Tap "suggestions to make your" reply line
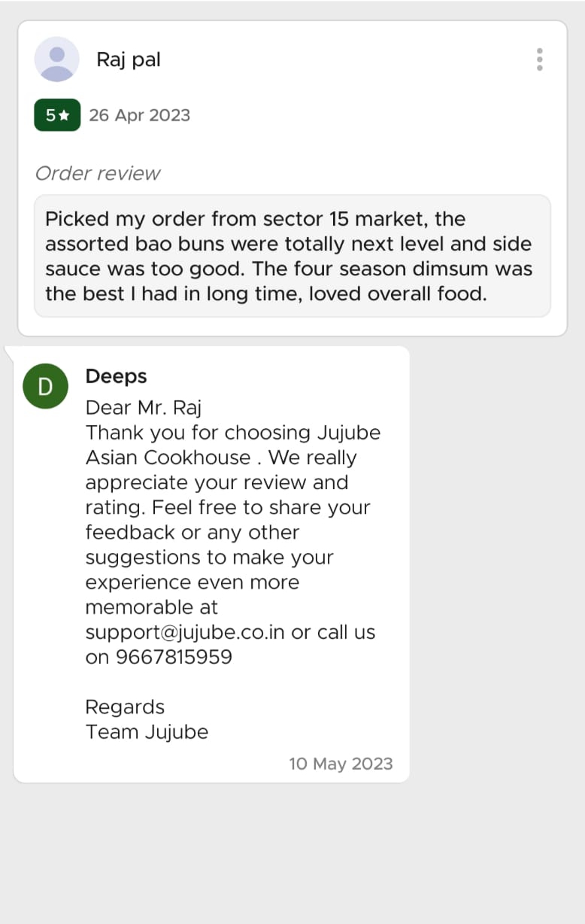 [x=209, y=558]
